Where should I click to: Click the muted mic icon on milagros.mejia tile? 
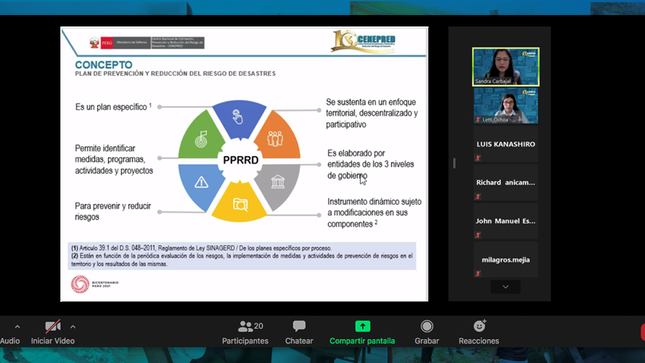(x=478, y=273)
